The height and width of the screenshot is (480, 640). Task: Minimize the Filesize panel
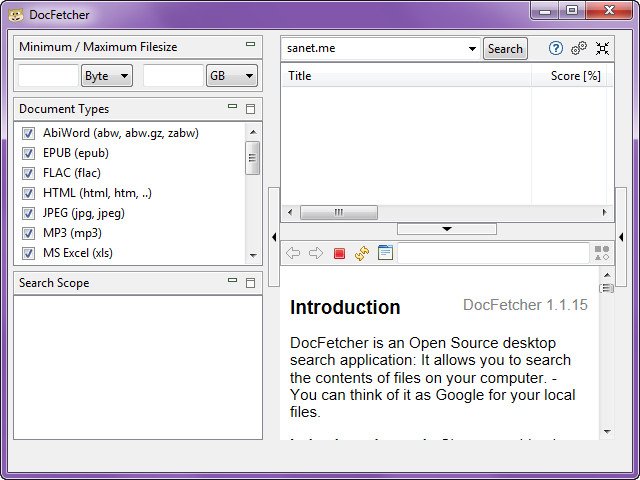point(250,44)
